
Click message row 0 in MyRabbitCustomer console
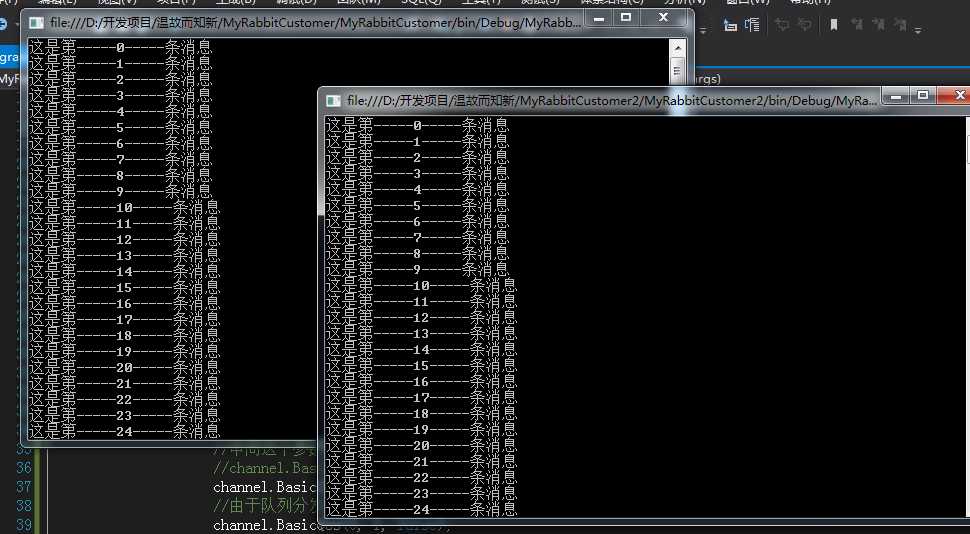tap(120, 47)
